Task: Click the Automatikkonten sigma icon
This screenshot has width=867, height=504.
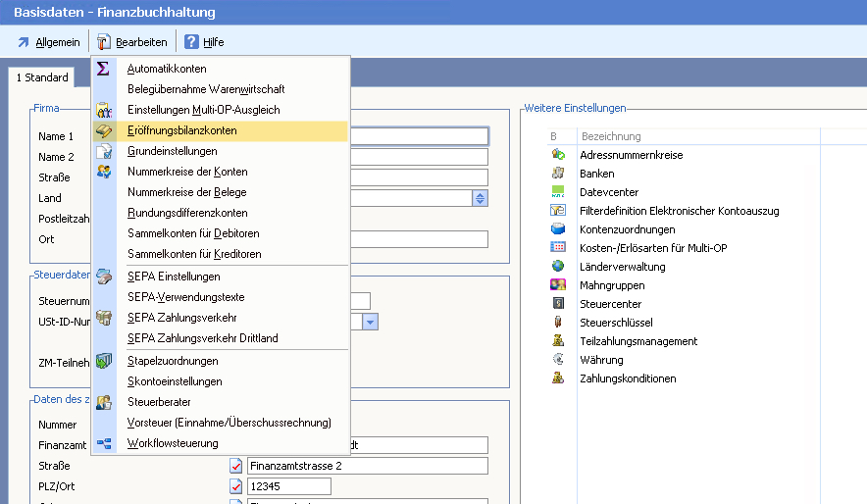Action: click(103, 69)
